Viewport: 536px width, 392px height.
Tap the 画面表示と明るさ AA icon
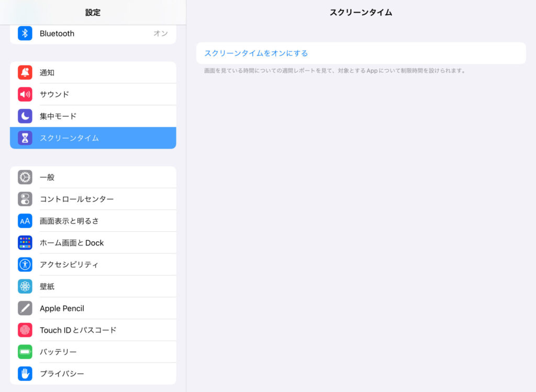click(25, 221)
